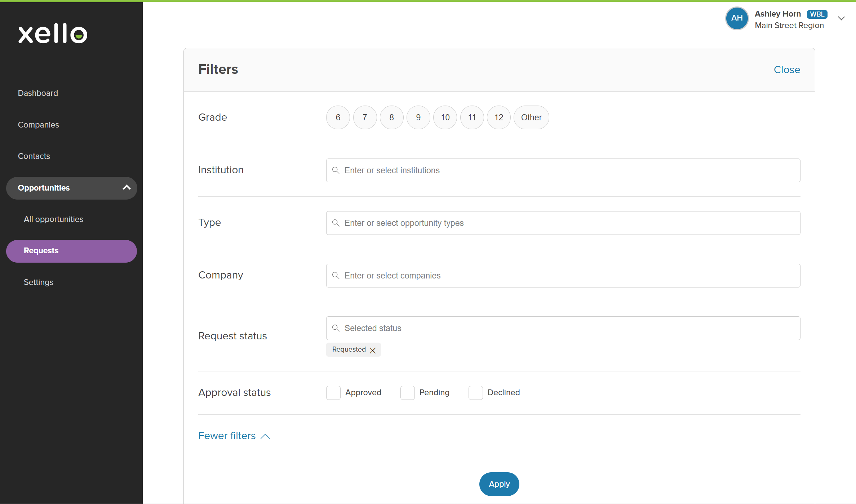Toggle grade 6 filter
The height and width of the screenshot is (504, 856).
click(338, 117)
